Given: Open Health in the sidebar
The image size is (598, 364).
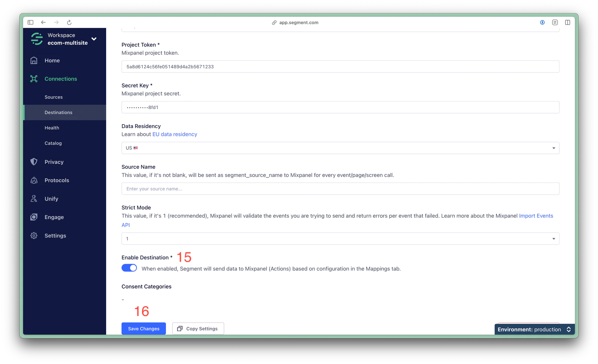Looking at the screenshot, I should 52,128.
